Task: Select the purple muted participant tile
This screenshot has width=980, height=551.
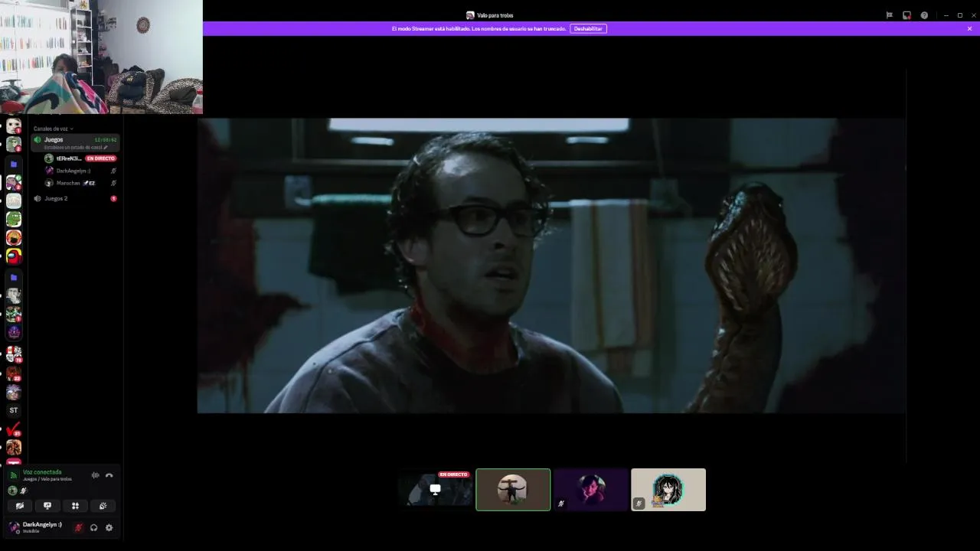Action: coord(591,490)
